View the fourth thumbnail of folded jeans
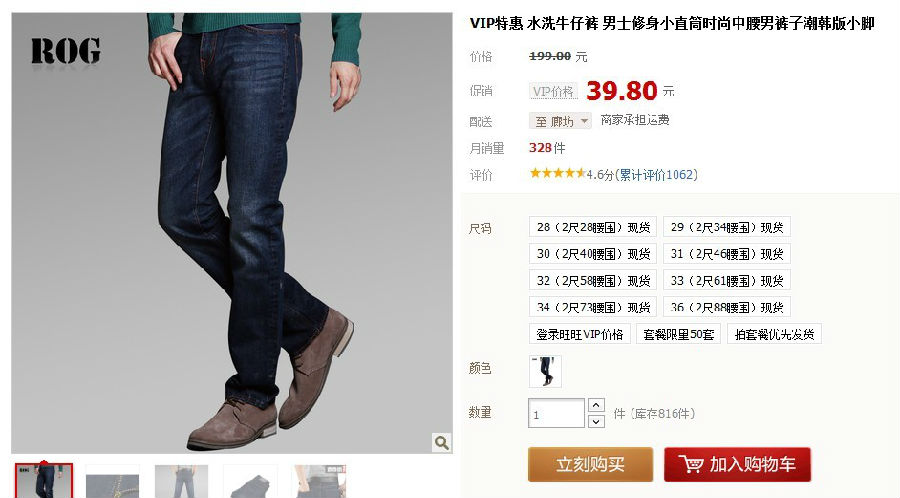This screenshot has height=498, width=900. click(250, 482)
